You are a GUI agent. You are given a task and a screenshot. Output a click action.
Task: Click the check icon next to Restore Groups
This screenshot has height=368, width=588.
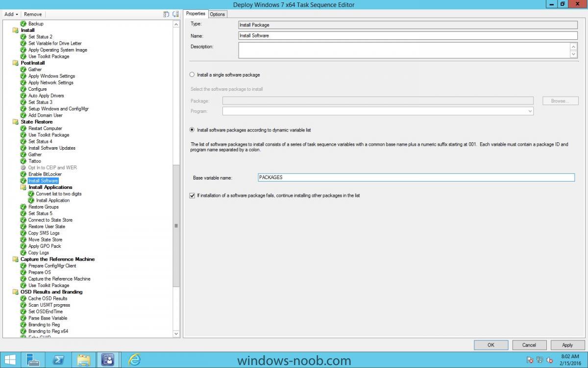tap(23, 207)
